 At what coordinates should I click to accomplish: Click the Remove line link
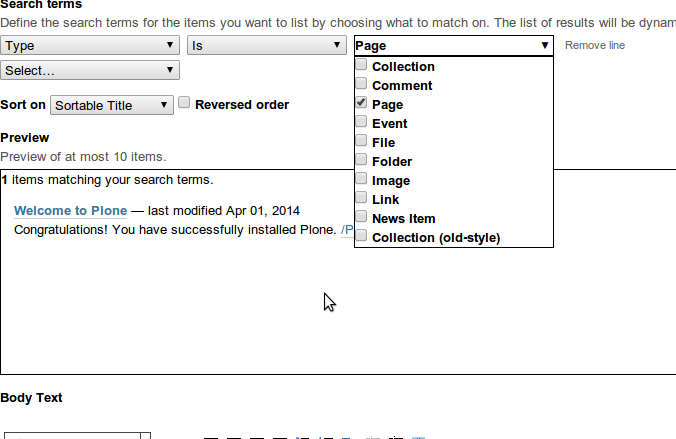595,46
